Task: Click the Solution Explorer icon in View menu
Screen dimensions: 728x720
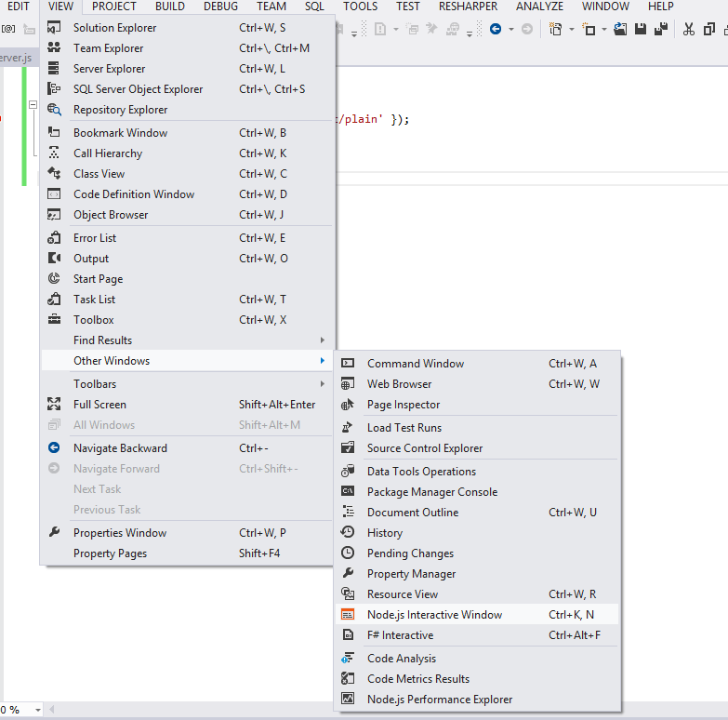Action: (55, 28)
